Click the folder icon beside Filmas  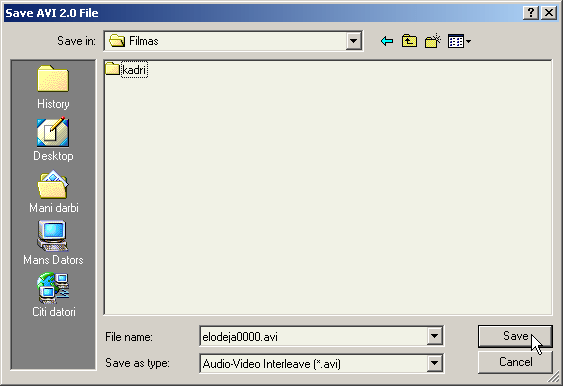117,41
